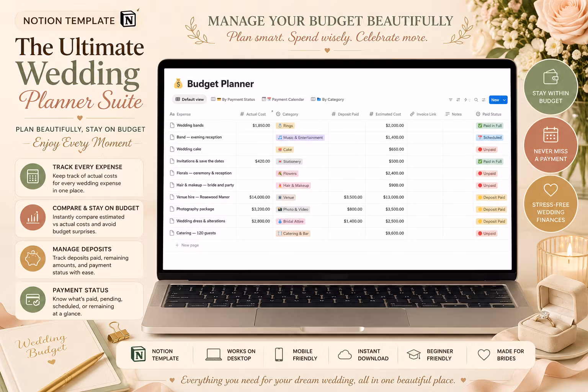The image size is (588, 392).
Task: Click the page icon for Florals row
Action: pyautogui.click(x=172, y=173)
